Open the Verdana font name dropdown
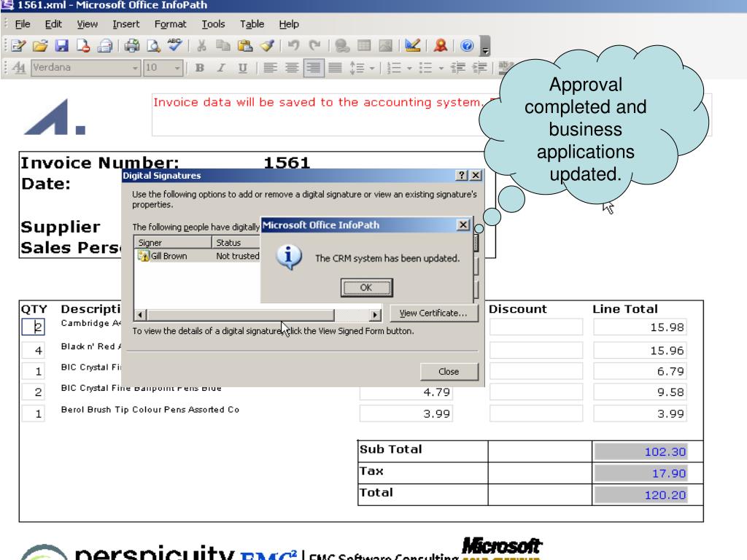Image resolution: width=747 pixels, height=560 pixels. pyautogui.click(x=135, y=68)
